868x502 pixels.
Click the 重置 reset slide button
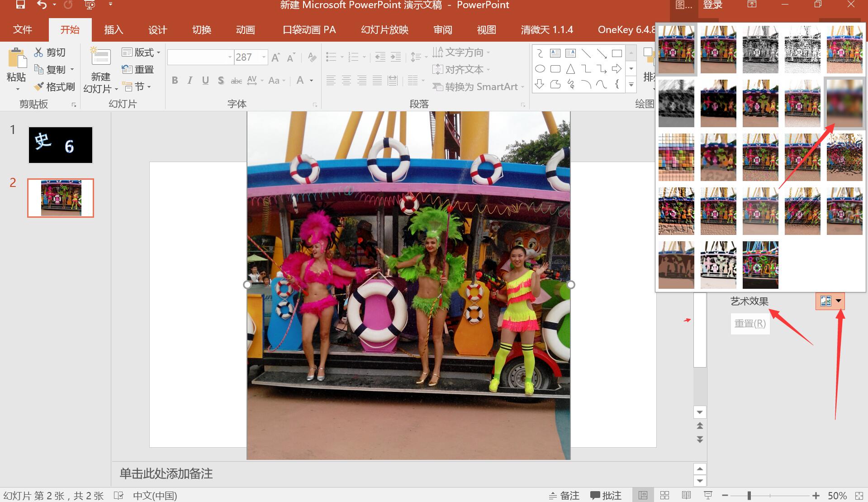tap(138, 70)
